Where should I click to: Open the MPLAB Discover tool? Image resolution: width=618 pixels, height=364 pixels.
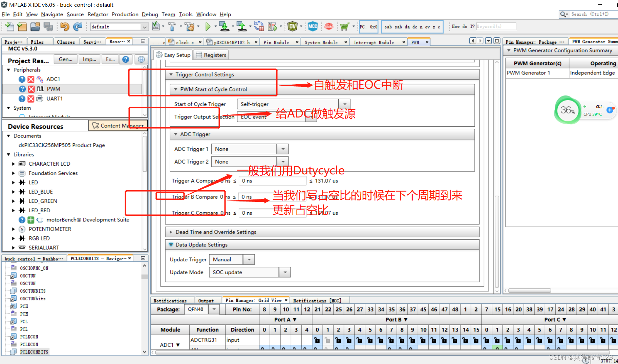[x=328, y=26]
